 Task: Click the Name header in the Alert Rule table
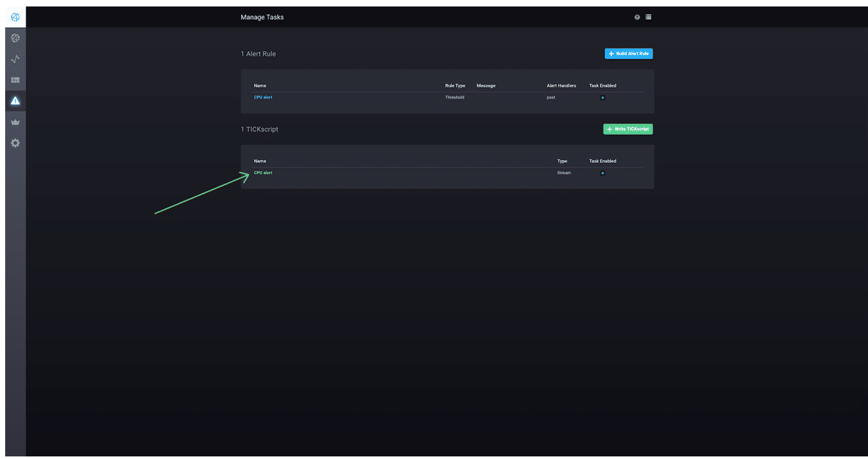click(260, 85)
